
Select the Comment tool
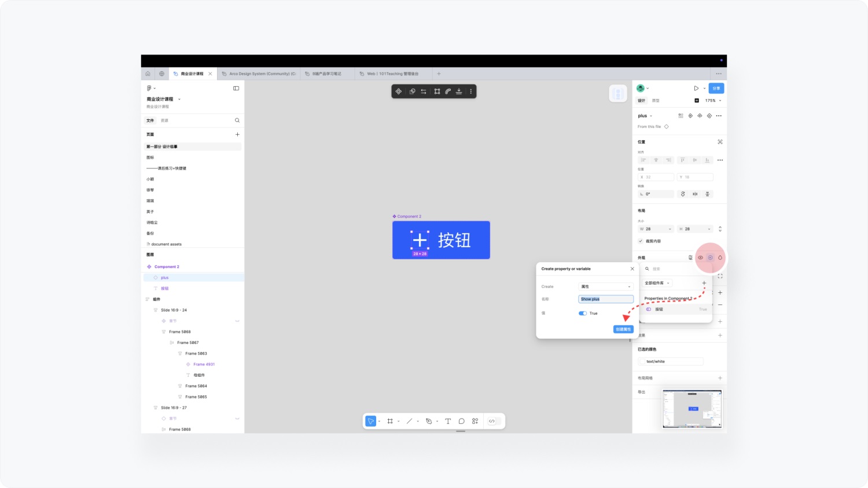click(462, 421)
